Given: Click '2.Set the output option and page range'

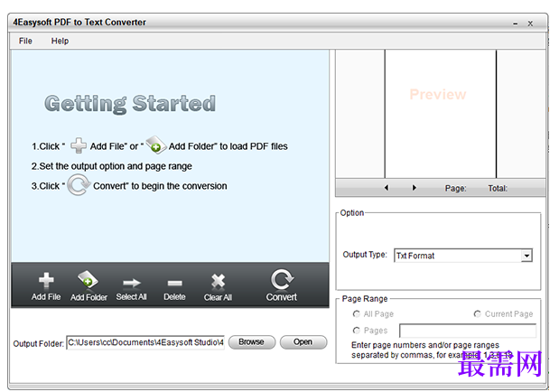Looking at the screenshot, I should pos(112,166).
